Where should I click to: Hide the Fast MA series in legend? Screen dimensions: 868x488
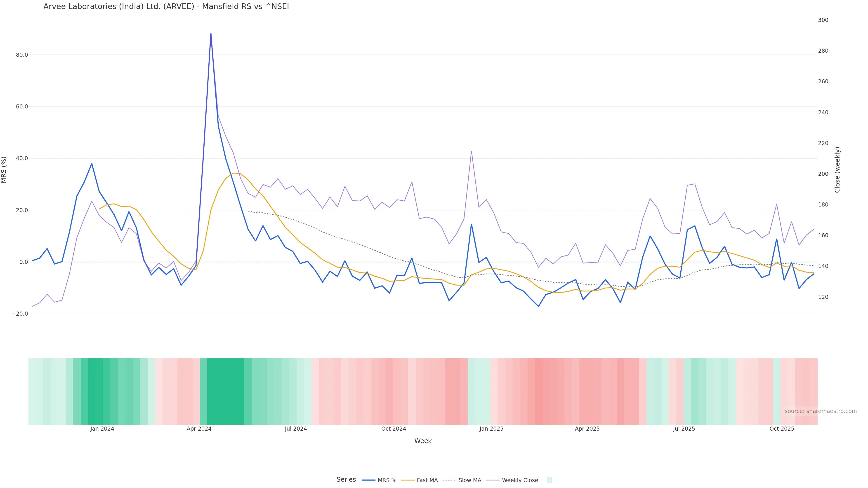tap(427, 480)
